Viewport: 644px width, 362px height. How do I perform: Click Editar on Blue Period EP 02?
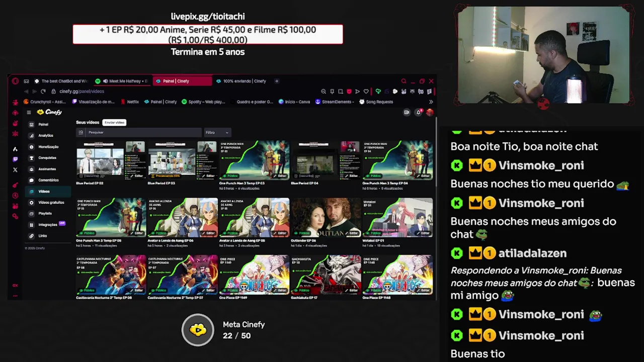[x=137, y=176]
